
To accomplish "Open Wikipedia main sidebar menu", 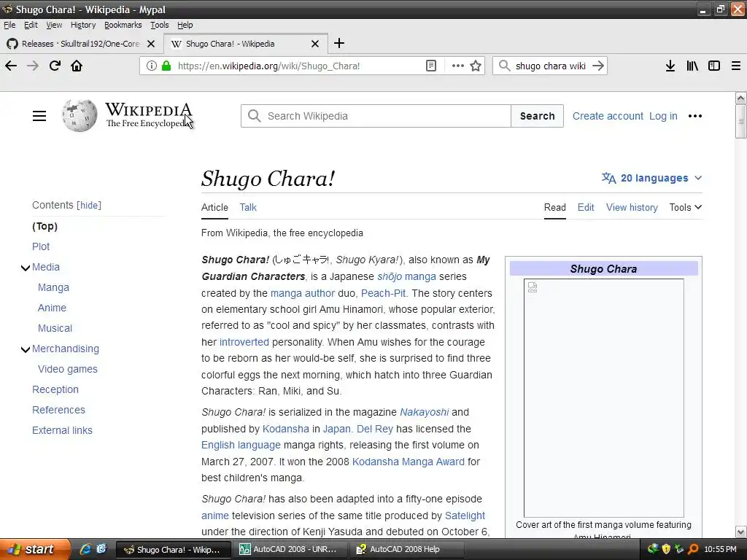I will [39, 116].
